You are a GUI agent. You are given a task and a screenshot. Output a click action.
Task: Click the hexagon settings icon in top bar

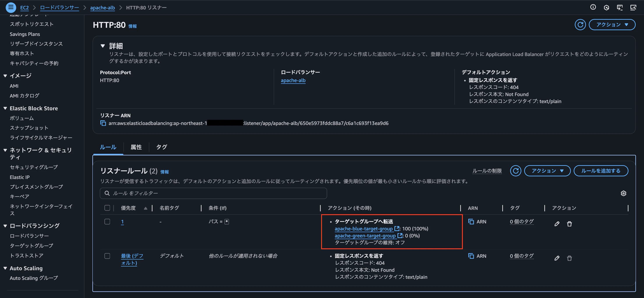[606, 7]
